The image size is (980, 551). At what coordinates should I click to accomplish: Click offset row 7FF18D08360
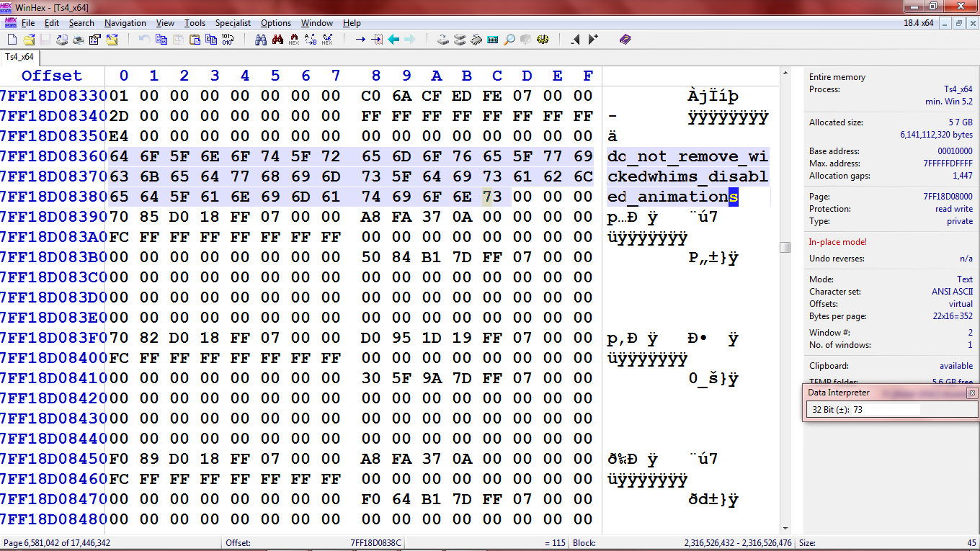[x=53, y=156]
